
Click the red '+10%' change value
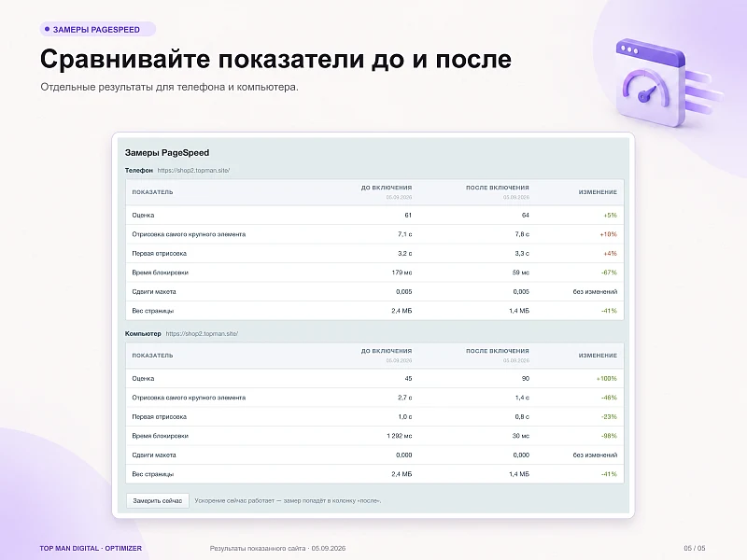click(x=609, y=234)
